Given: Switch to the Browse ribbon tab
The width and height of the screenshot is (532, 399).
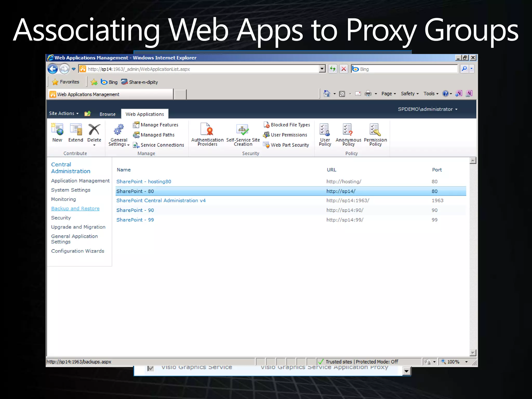Looking at the screenshot, I should pos(108,114).
